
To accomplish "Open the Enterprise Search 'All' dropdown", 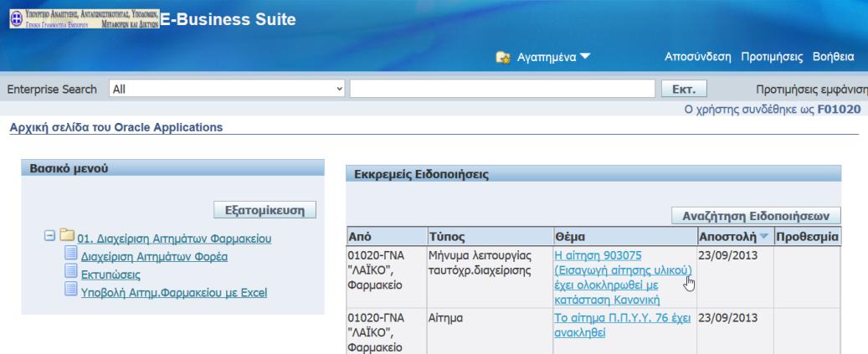I will click(x=227, y=89).
